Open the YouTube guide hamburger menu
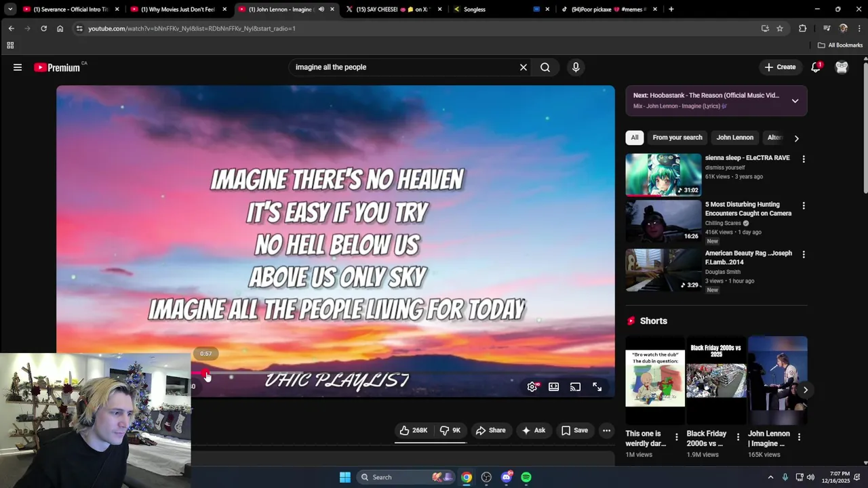The height and width of the screenshot is (488, 868). [18, 67]
